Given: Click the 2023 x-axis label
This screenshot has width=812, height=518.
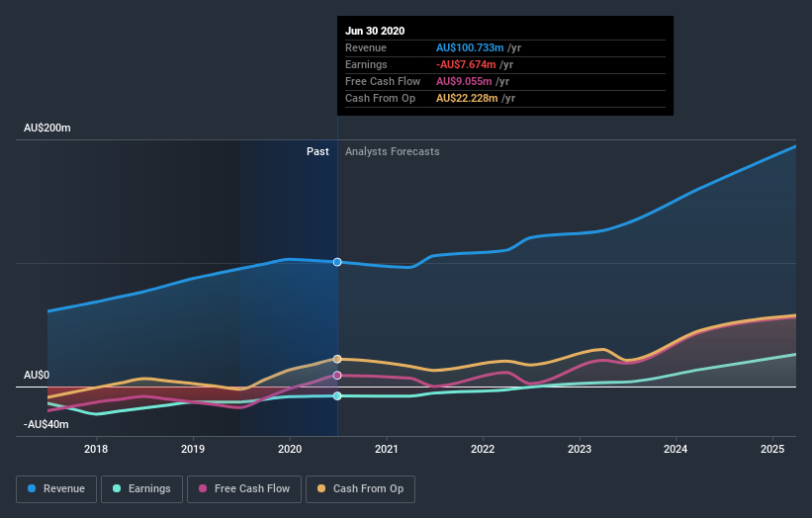Looking at the screenshot, I should (580, 449).
